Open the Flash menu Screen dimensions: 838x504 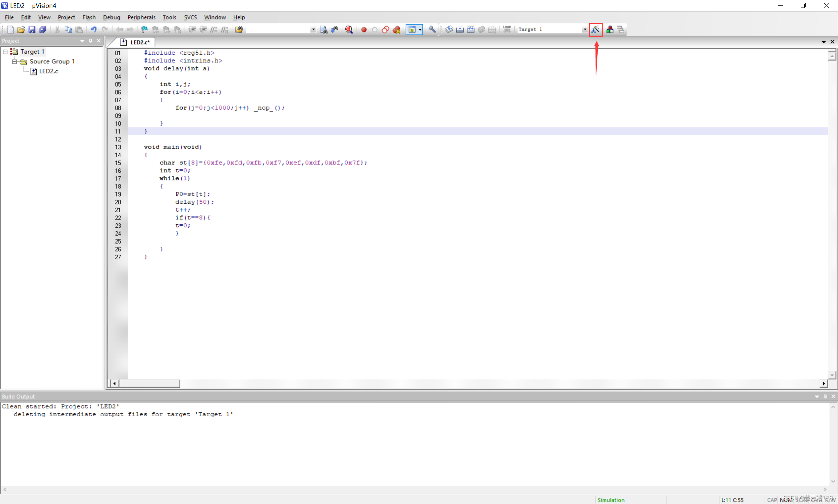coord(89,17)
